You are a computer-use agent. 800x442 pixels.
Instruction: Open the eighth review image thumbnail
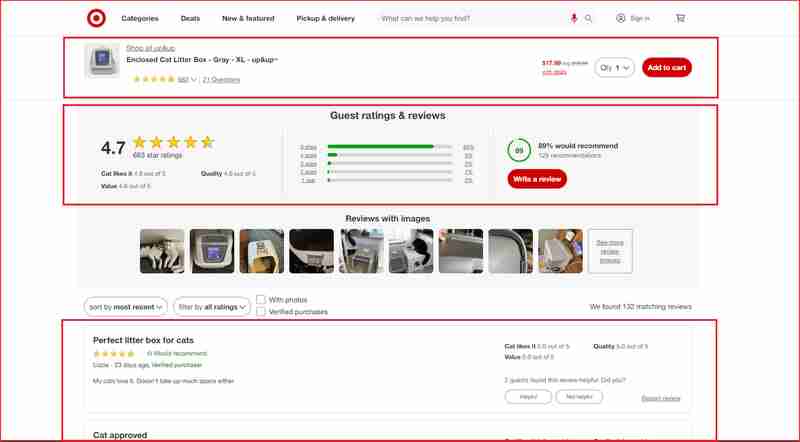click(510, 251)
